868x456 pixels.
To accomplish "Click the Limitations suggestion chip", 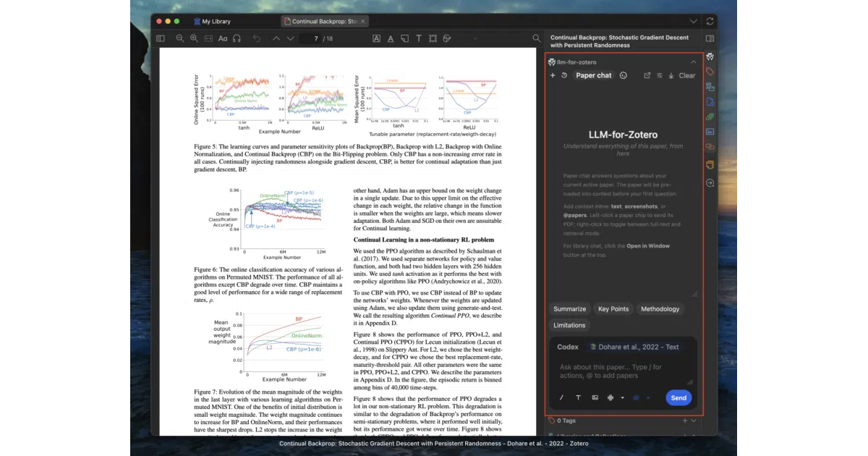I will pyautogui.click(x=569, y=325).
